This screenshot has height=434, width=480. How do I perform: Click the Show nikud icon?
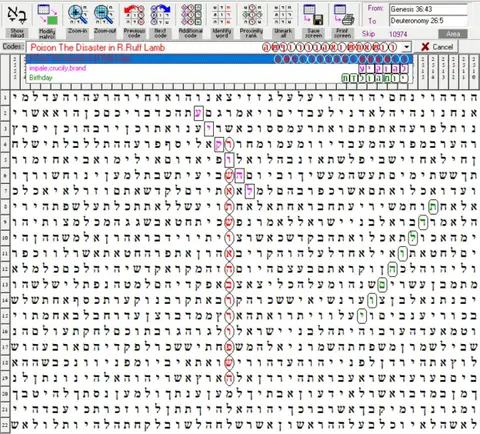tap(17, 14)
